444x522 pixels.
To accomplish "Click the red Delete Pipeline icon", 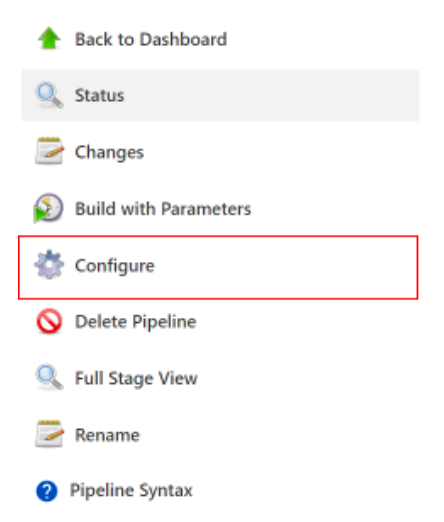I will (x=49, y=321).
